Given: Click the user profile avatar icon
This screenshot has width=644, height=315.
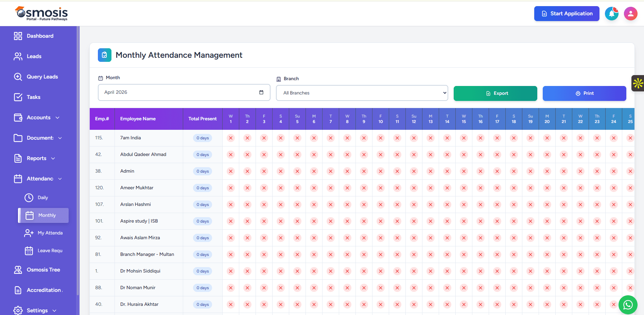Looking at the screenshot, I should click(x=630, y=14).
